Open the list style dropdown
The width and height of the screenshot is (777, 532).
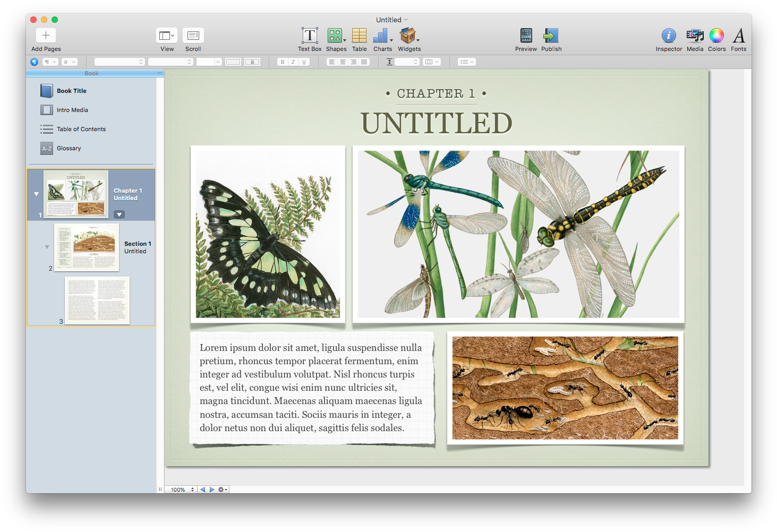tap(466, 62)
